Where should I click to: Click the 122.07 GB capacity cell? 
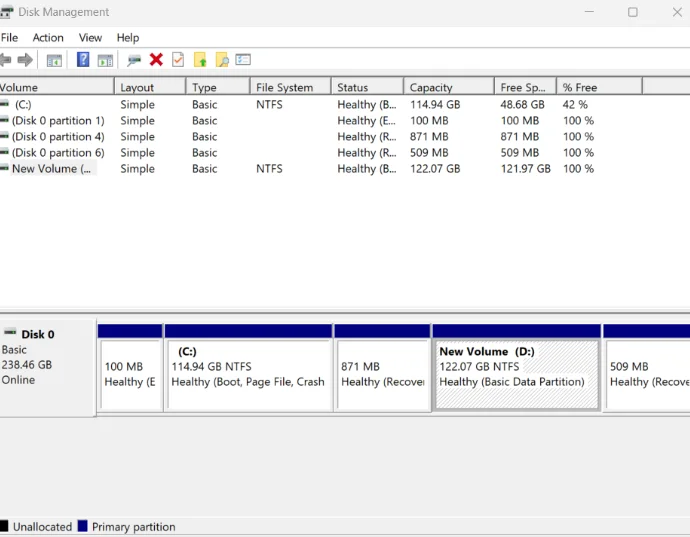click(435, 169)
